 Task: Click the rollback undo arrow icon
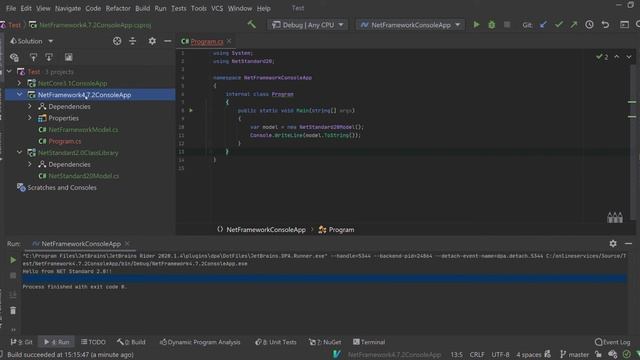[605, 25]
